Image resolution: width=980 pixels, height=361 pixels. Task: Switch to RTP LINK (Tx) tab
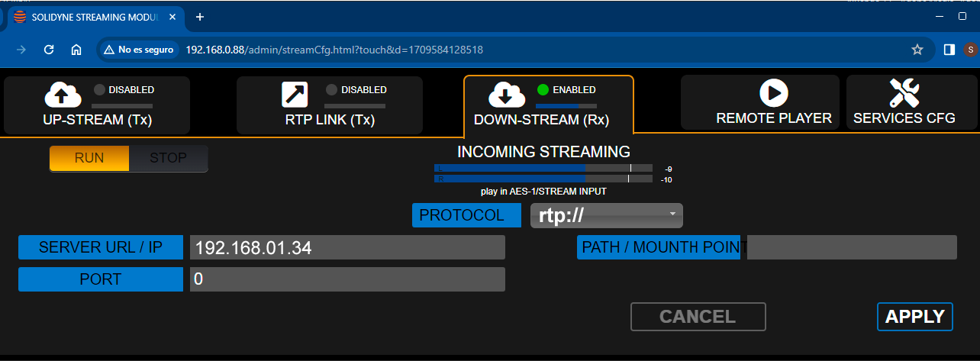click(x=329, y=105)
